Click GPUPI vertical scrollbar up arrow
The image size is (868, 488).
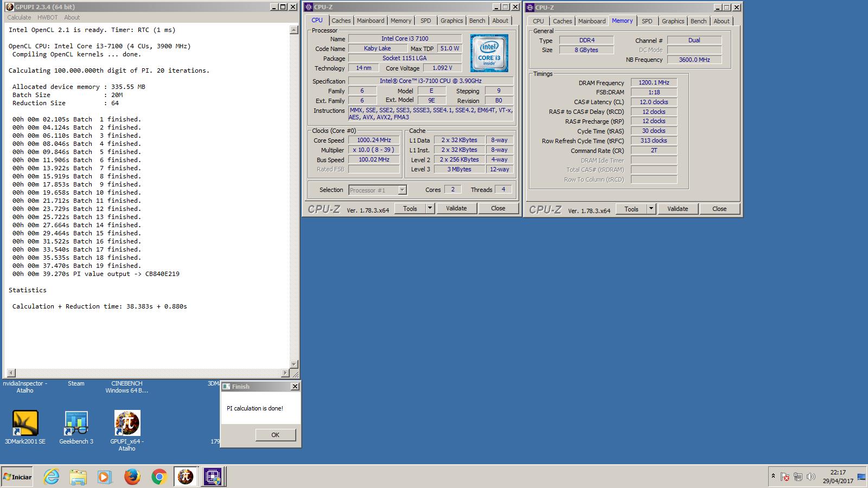coord(294,30)
